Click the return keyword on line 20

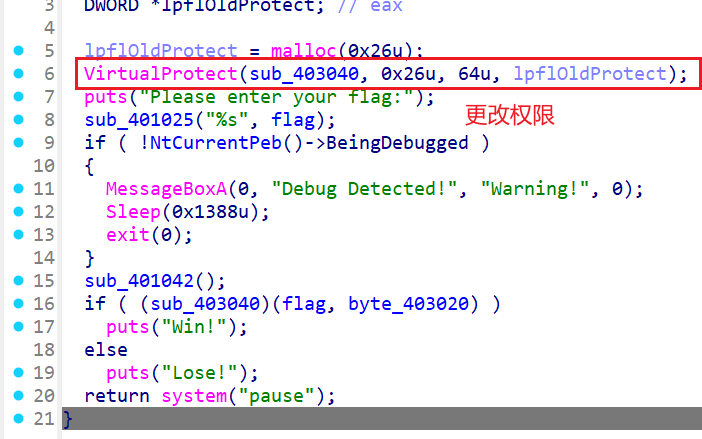pyautogui.click(x=117, y=396)
